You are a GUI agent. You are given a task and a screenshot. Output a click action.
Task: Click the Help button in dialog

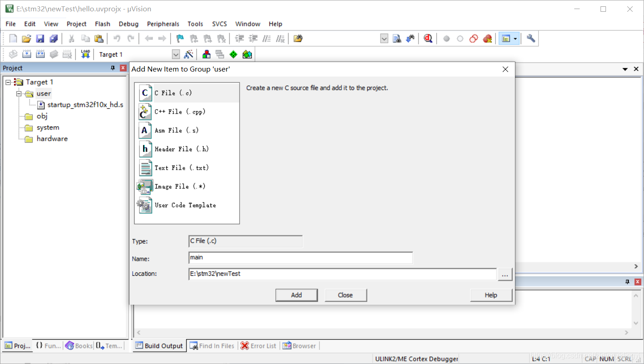pyautogui.click(x=491, y=295)
